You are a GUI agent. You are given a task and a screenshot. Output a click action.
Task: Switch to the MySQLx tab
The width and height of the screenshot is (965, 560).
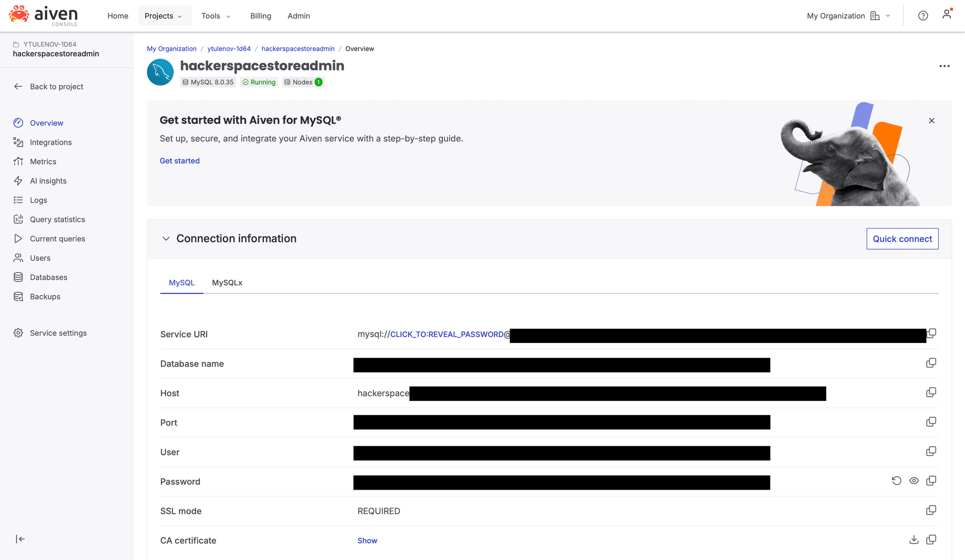227,283
